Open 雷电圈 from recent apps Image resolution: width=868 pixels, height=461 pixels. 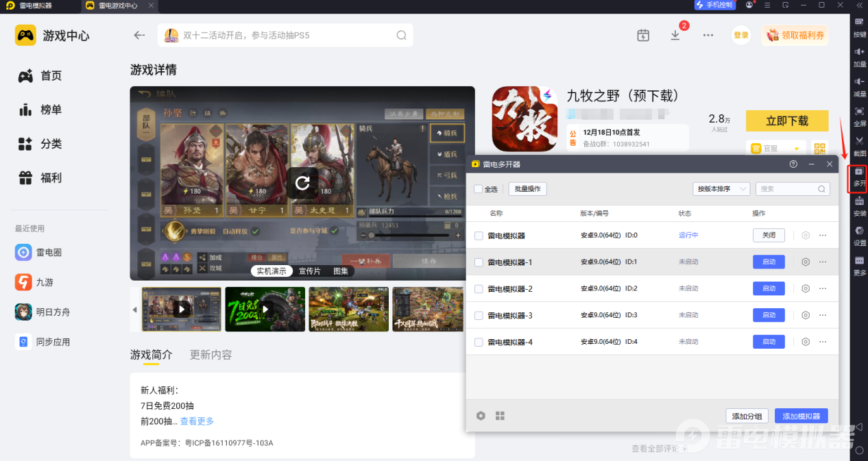coord(39,253)
